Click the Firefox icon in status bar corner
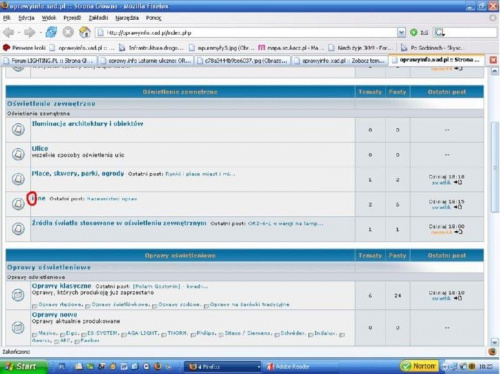Viewport: 500px width, 374px height. click(492, 352)
